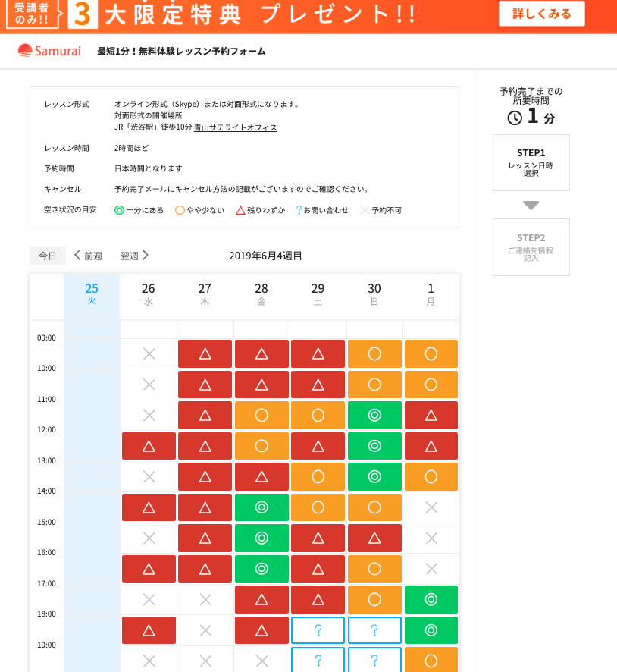Choose Sunday 30 at 11:00 green slot

pyautogui.click(x=374, y=416)
